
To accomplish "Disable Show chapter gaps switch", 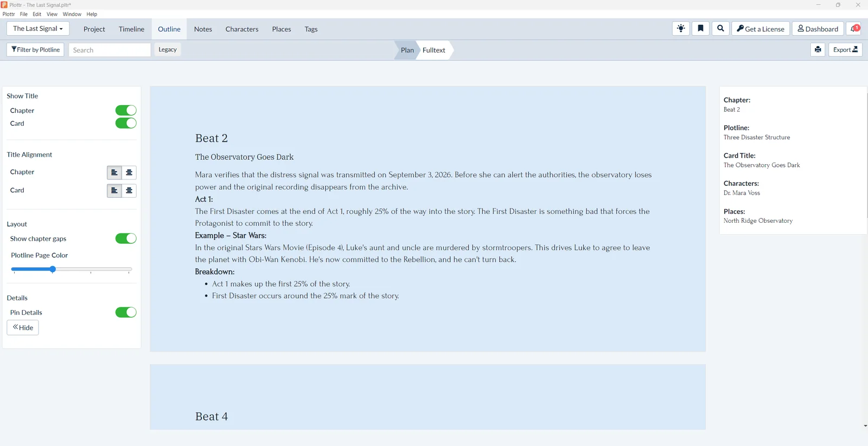I will tap(126, 238).
